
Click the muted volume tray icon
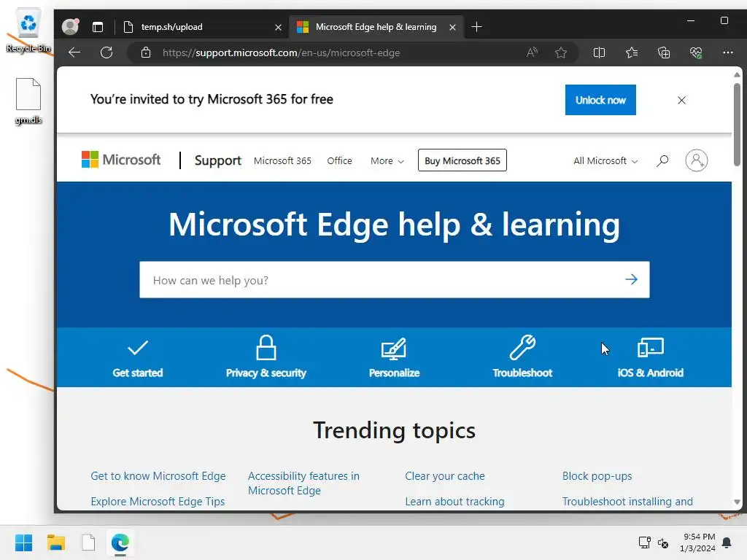[x=662, y=542]
